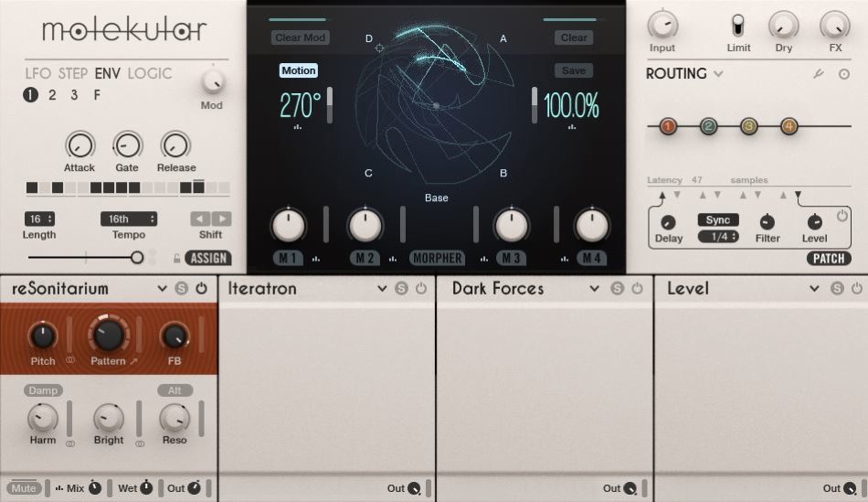Toggle the Limit switch
868x502 pixels.
(x=738, y=25)
